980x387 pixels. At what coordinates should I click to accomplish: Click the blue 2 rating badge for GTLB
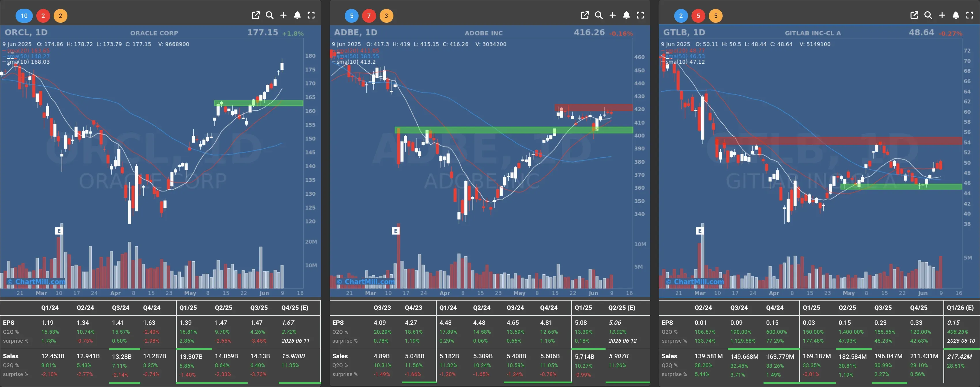click(x=681, y=16)
